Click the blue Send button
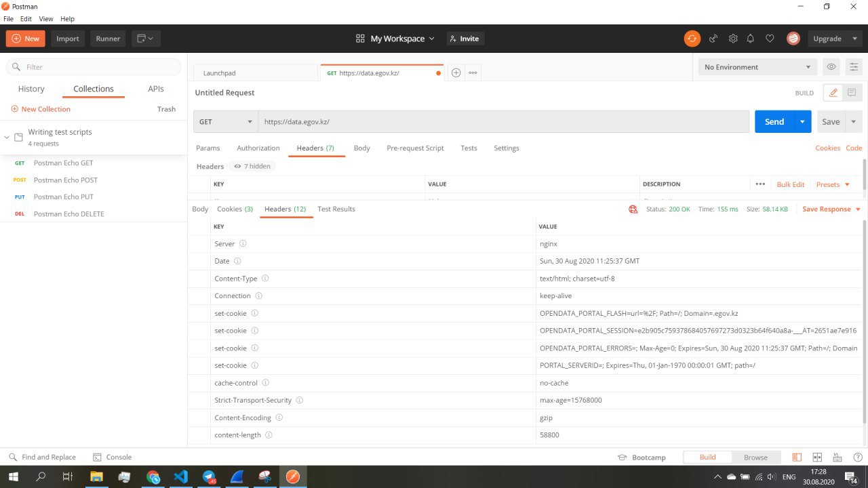The height and width of the screenshot is (488, 868). [774, 121]
